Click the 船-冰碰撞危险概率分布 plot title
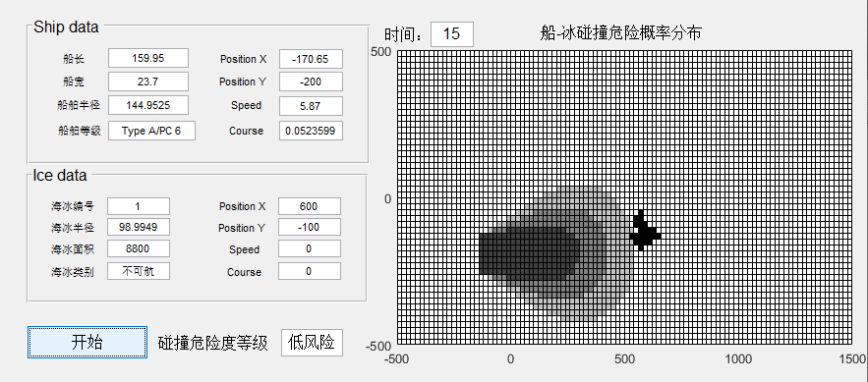 pos(620,33)
